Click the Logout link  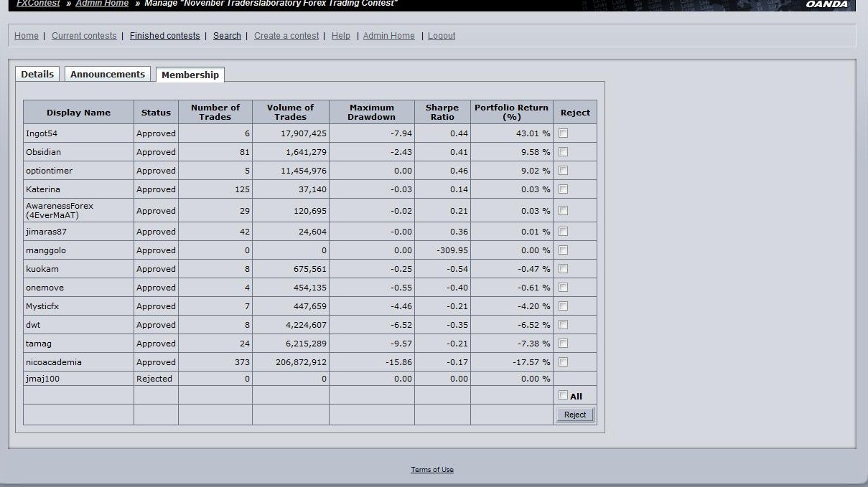tap(442, 36)
